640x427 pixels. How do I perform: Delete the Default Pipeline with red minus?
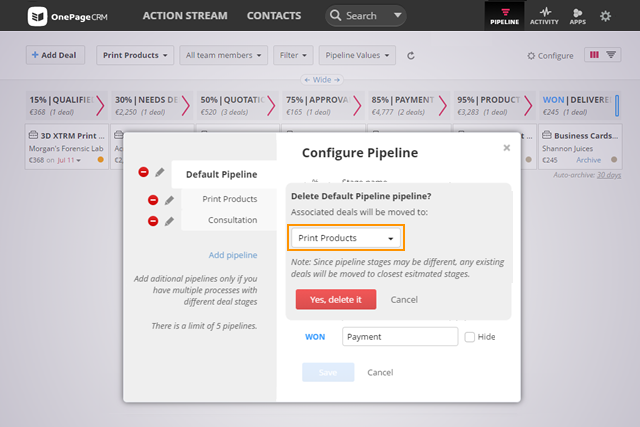coord(143,172)
